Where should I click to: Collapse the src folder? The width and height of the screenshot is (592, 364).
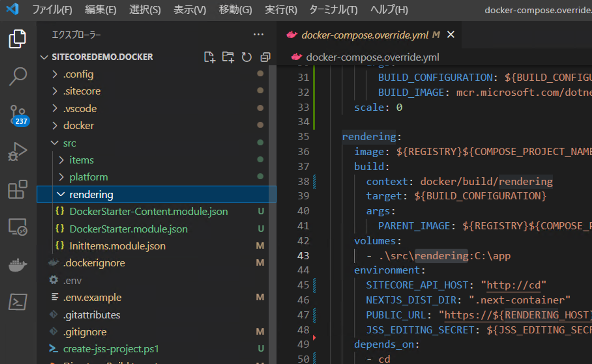55,143
